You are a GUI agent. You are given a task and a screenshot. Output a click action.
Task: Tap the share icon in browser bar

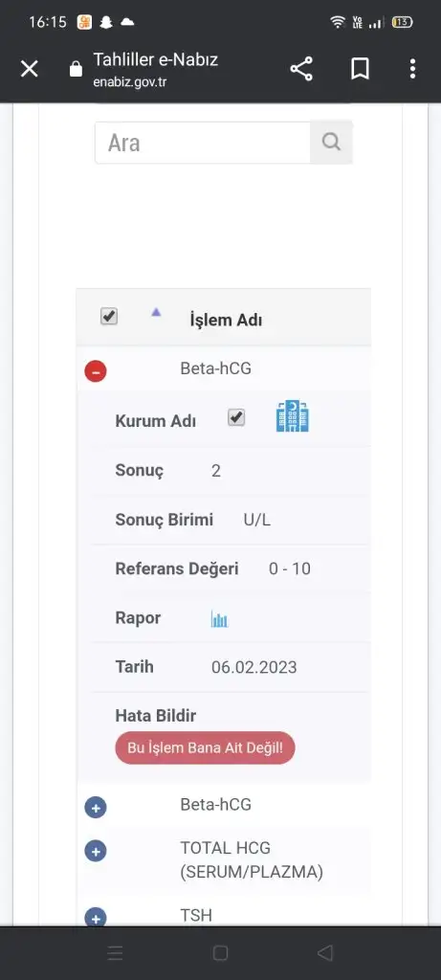click(301, 69)
